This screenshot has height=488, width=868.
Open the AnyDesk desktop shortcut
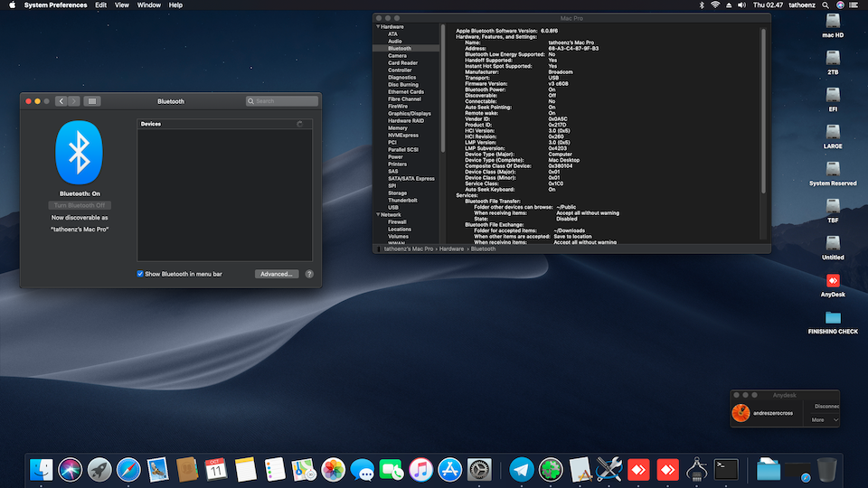pyautogui.click(x=833, y=282)
